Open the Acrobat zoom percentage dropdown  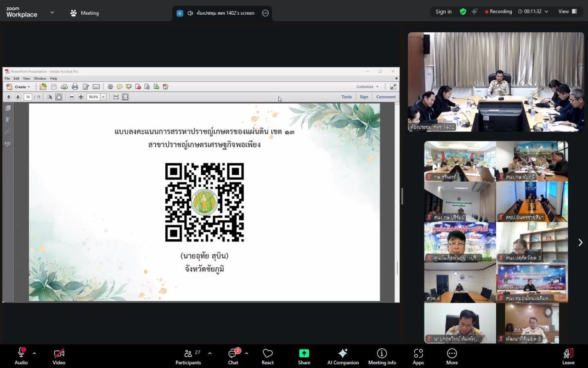pos(103,97)
